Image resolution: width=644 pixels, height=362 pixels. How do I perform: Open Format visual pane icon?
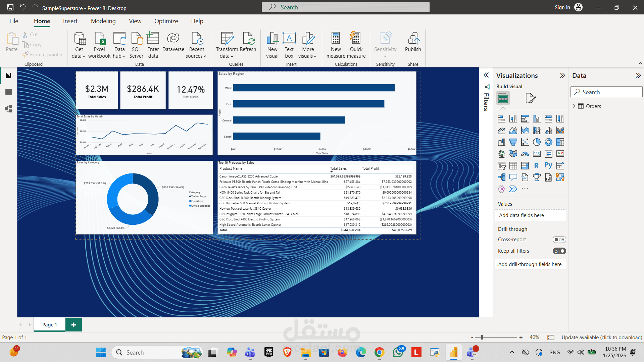pos(530,98)
